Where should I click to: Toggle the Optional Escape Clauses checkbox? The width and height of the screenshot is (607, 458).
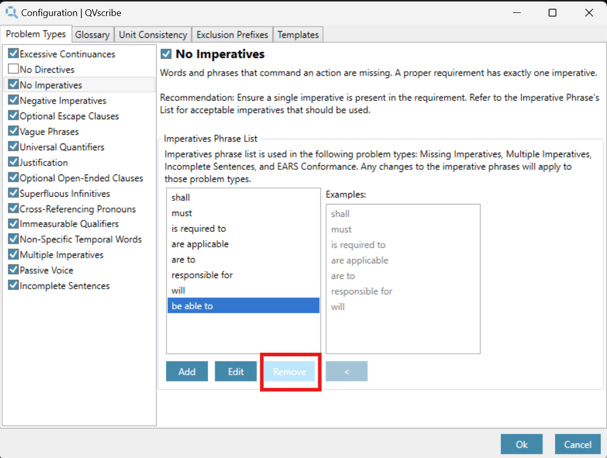pyautogui.click(x=13, y=115)
